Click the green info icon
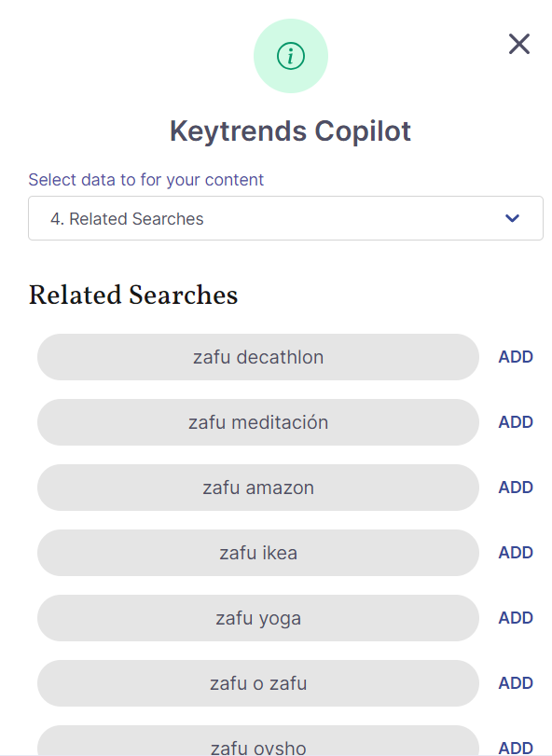The height and width of the screenshot is (756, 552). coord(291,56)
